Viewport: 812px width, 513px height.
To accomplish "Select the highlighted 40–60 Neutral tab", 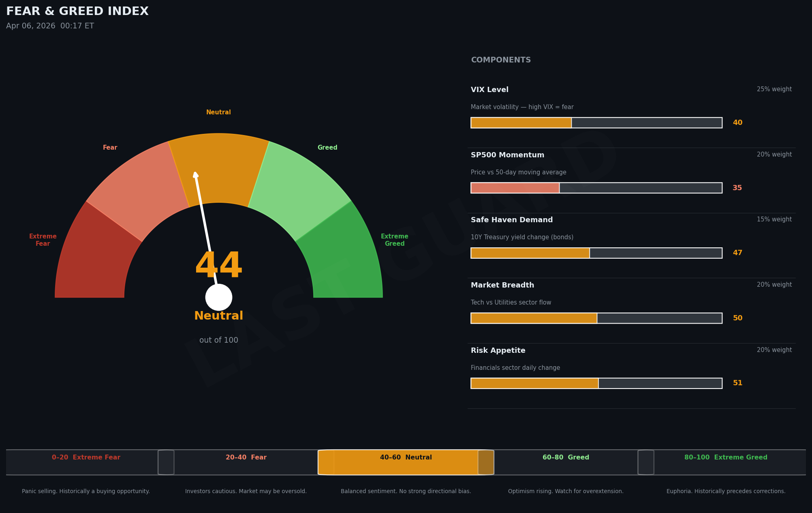I will pyautogui.click(x=406, y=462).
